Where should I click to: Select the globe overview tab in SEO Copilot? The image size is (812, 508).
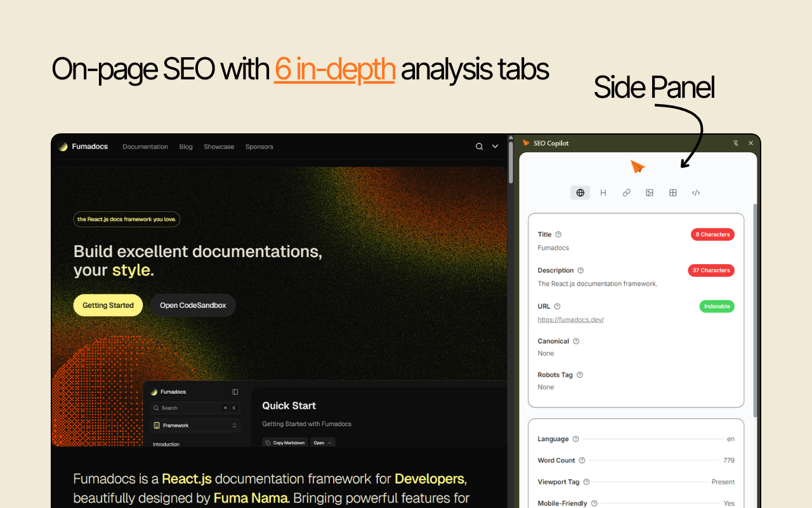(580, 192)
